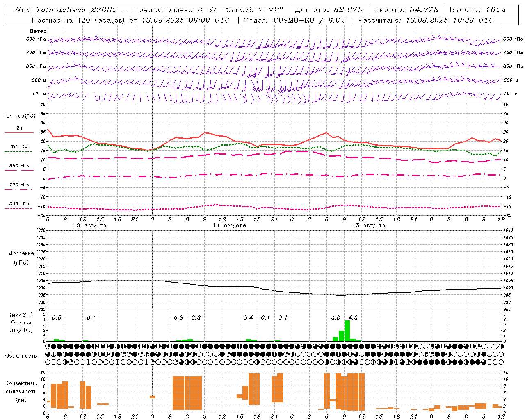Click the precipitation value 4.2
Image resolution: width=525 pixels, height=420 pixels.
point(353,318)
